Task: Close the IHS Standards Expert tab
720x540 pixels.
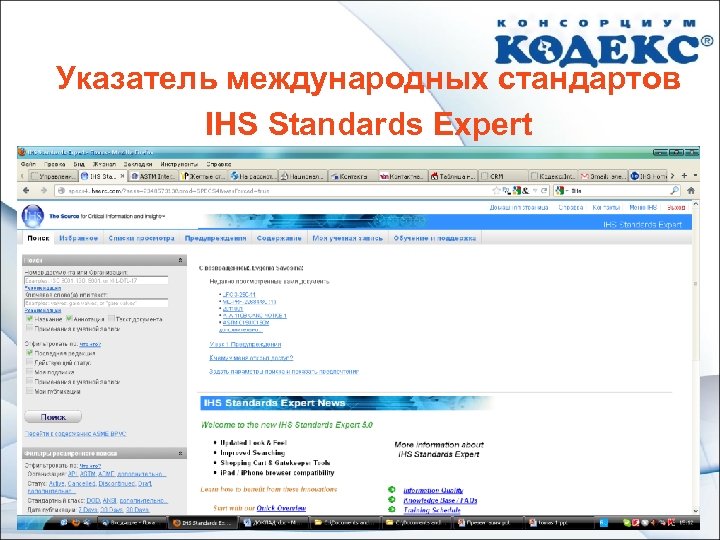Action: click(122, 176)
